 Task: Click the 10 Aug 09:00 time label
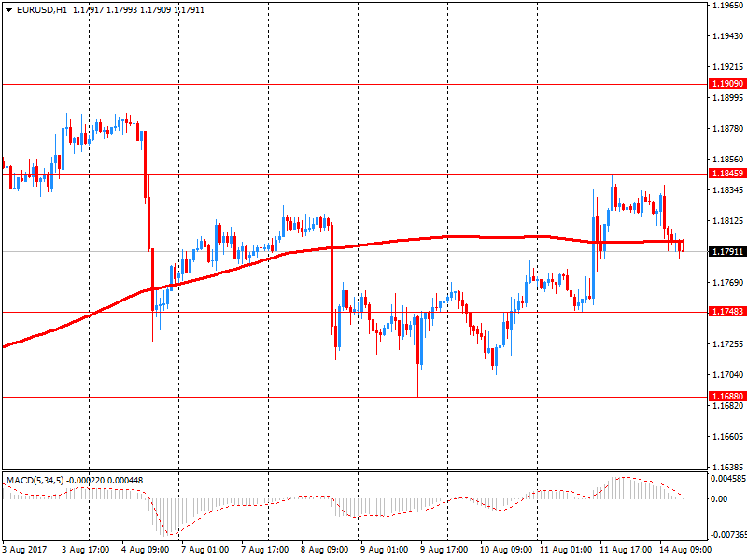[506, 550]
